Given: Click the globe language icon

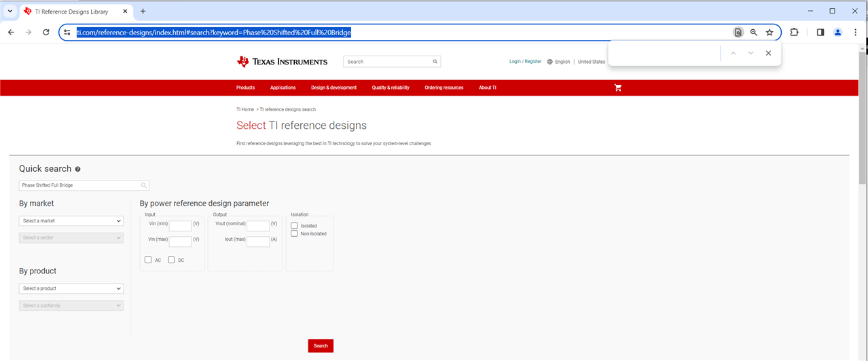Looking at the screenshot, I should click(549, 62).
